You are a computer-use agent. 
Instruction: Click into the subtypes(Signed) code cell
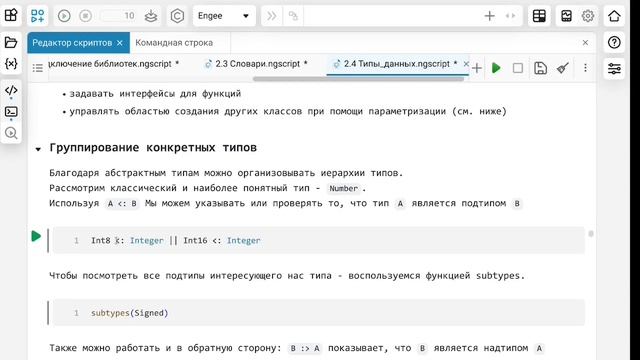(318, 313)
